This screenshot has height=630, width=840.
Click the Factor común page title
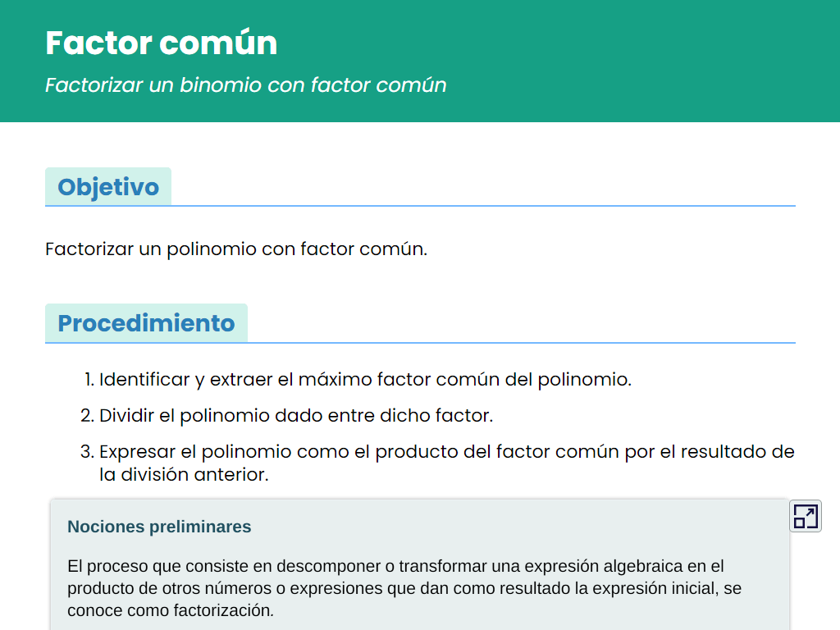pos(162,43)
